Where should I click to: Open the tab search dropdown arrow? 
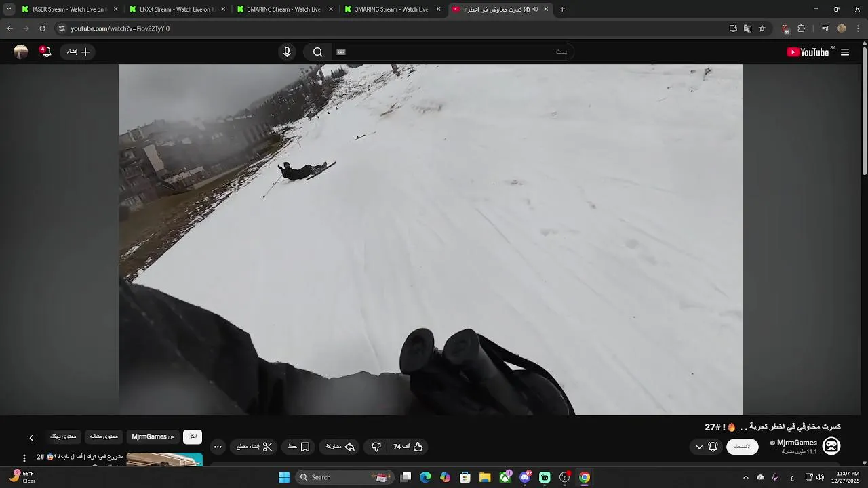[9, 9]
